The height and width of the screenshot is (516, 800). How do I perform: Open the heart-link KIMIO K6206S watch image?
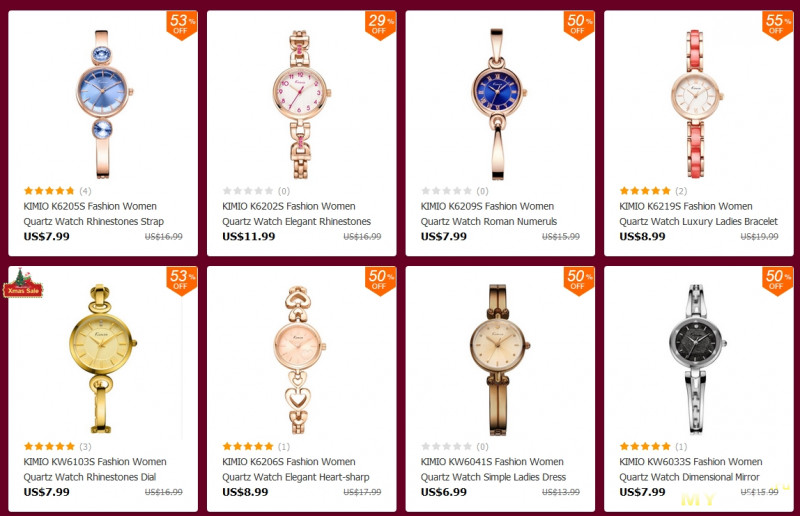pos(299,360)
